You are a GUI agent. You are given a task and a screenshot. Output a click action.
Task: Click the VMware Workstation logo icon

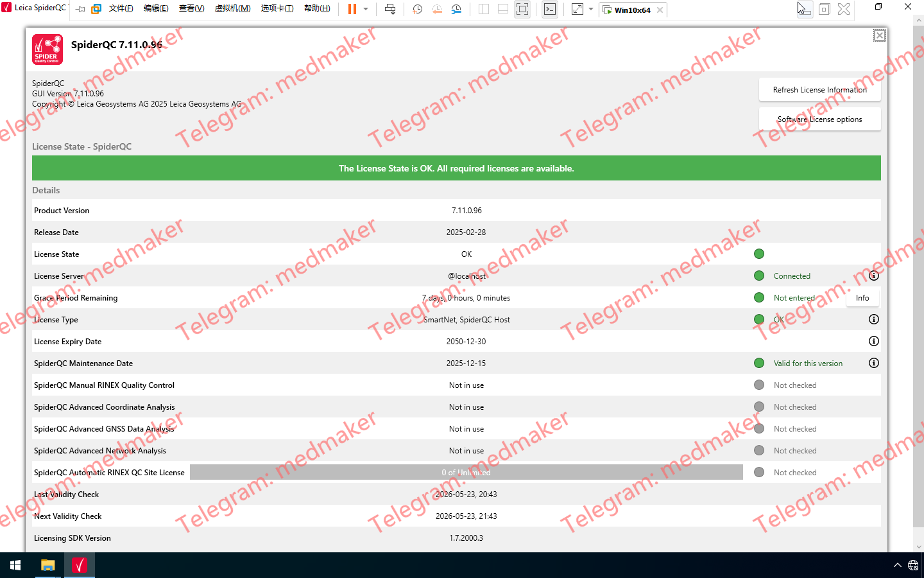(96, 9)
